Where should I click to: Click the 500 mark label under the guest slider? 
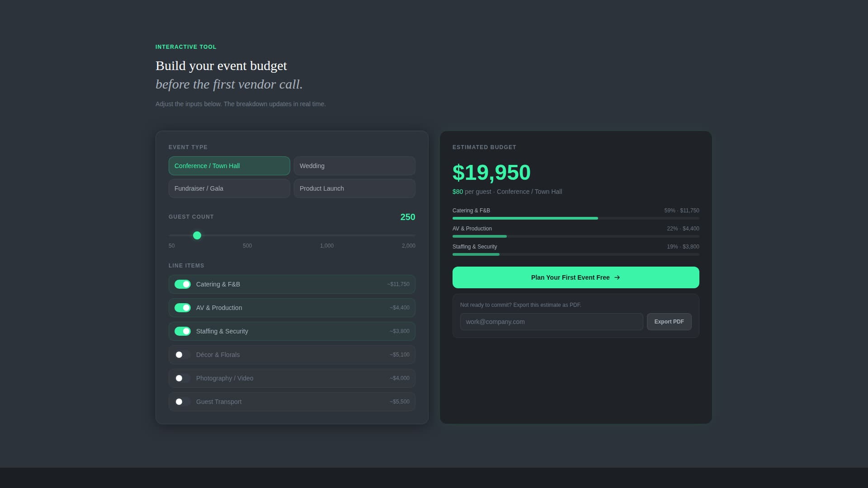(247, 246)
